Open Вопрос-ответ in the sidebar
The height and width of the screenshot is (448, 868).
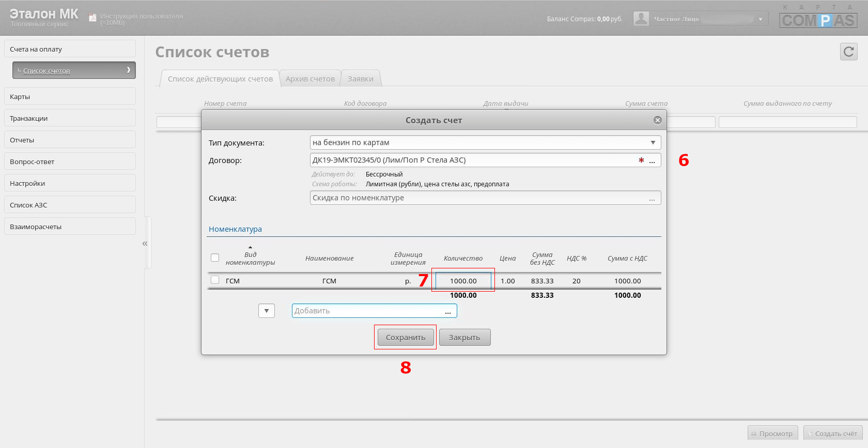pos(70,162)
